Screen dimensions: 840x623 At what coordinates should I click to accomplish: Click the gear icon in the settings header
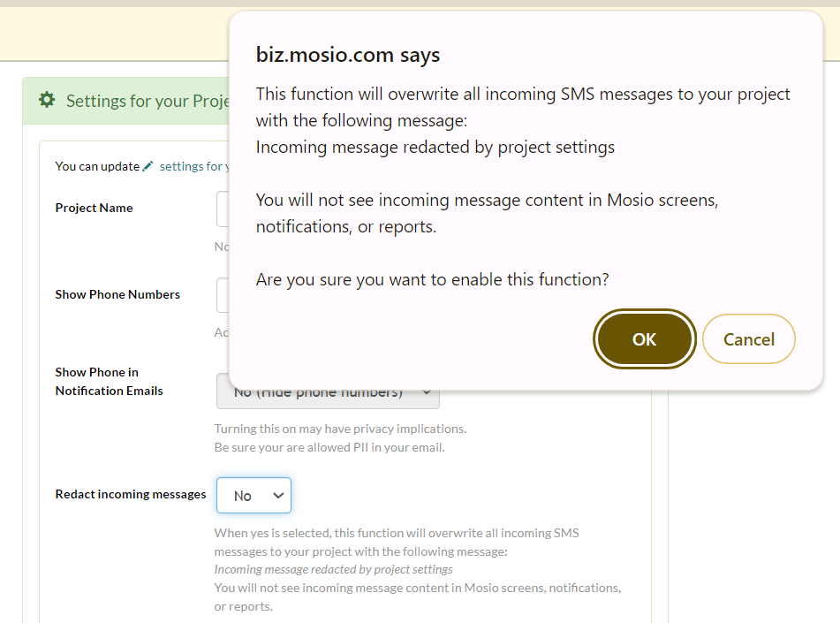coord(47,100)
